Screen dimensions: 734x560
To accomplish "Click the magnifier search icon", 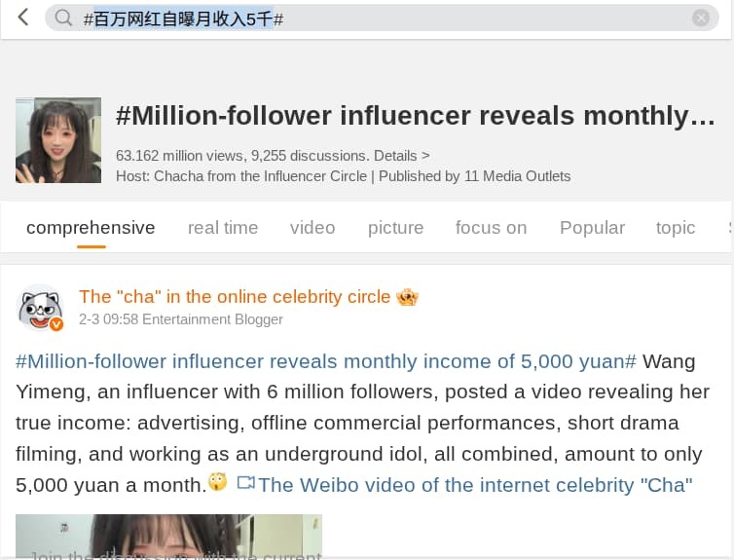I will click(x=64, y=18).
